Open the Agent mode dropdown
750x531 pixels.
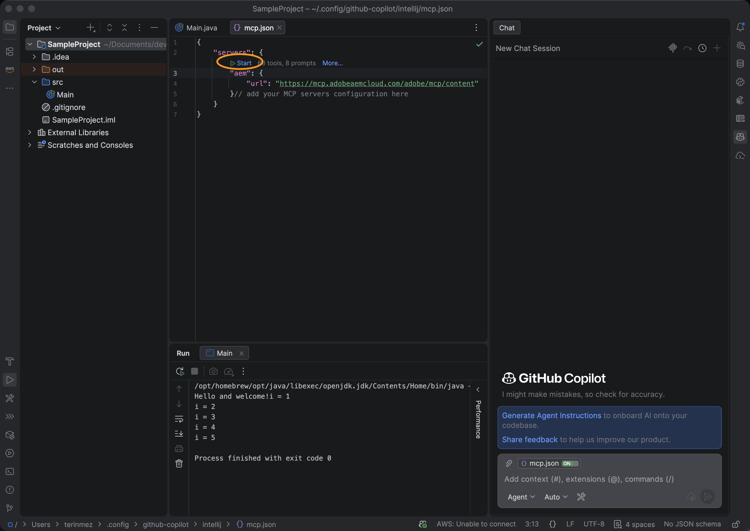[x=520, y=497]
